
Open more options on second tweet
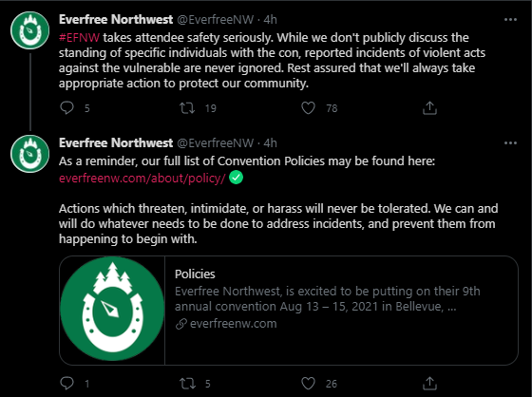tap(510, 143)
